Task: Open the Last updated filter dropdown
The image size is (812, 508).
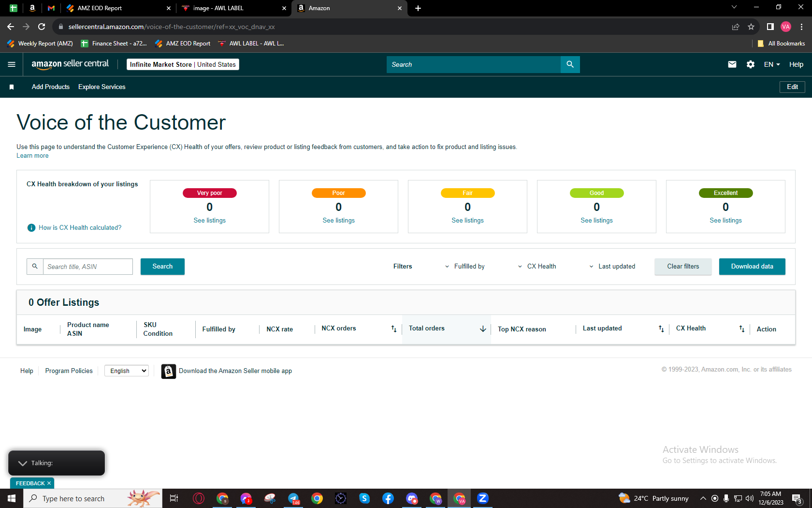Action: [x=612, y=267]
